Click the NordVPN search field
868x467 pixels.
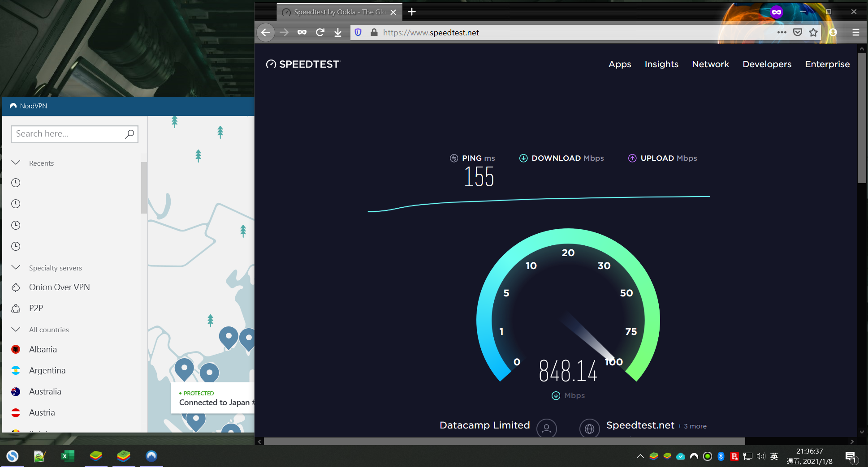74,134
